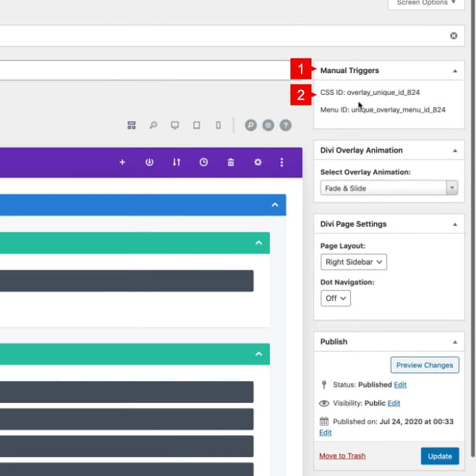This screenshot has height=476, width=476.
Task: Open editing history clock icon
Action: tap(203, 162)
